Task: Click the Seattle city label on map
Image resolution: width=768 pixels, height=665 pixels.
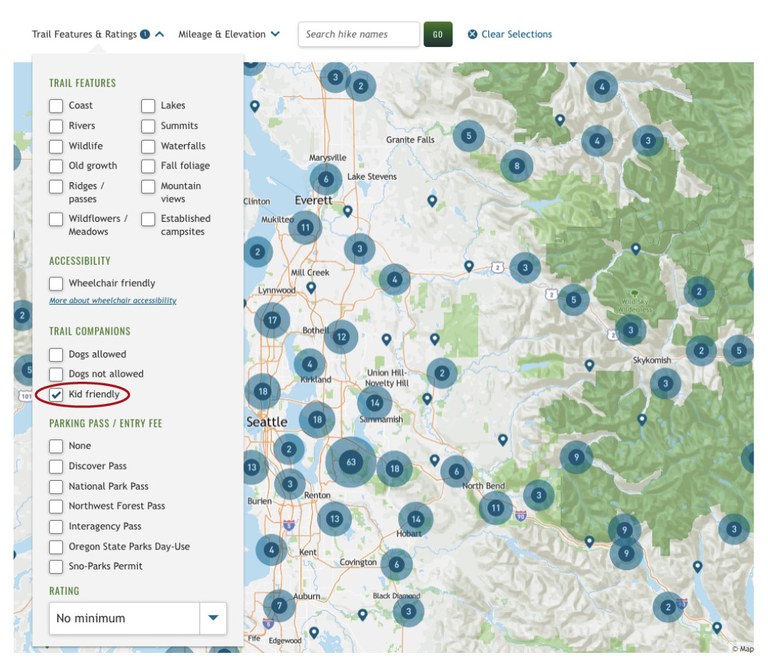Action: click(x=266, y=422)
